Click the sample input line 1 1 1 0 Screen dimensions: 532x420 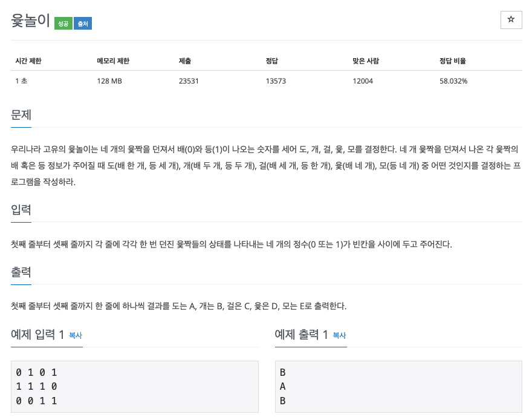click(x=36, y=386)
